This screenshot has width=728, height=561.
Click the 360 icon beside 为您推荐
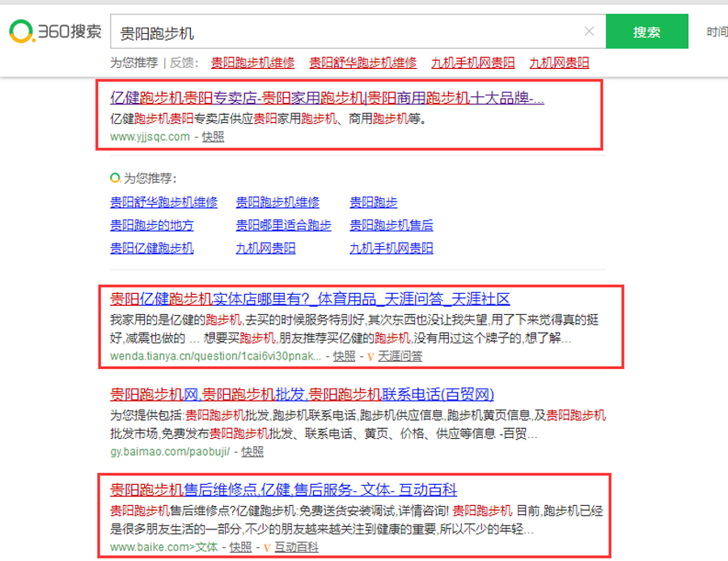click(x=115, y=177)
